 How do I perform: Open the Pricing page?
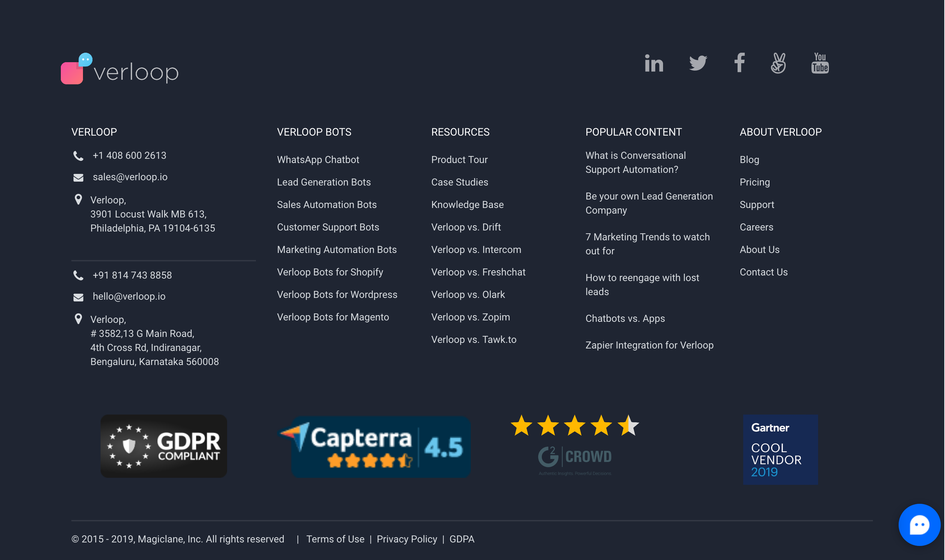pyautogui.click(x=755, y=182)
